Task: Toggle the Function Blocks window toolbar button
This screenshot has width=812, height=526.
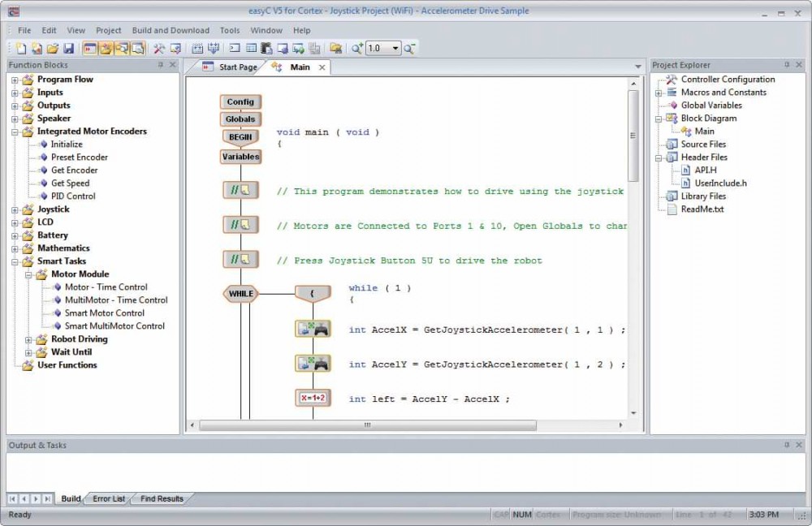Action: [106, 49]
